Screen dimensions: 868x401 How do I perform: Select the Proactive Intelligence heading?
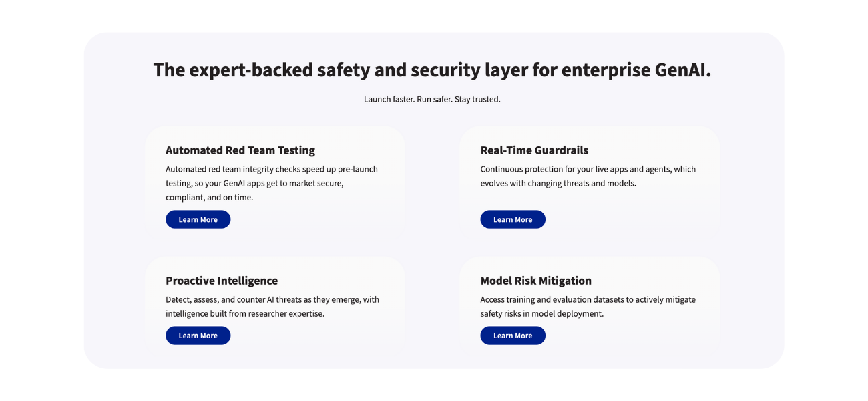(221, 280)
